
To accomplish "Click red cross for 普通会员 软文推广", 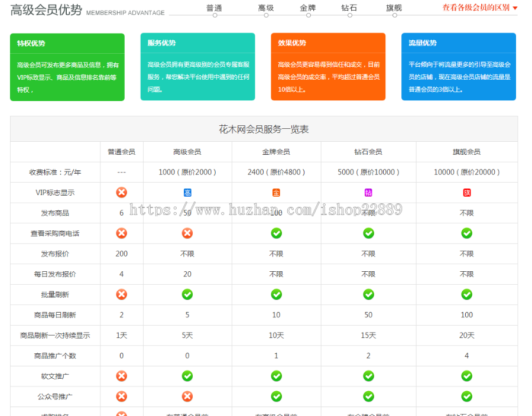I will 121,376.
